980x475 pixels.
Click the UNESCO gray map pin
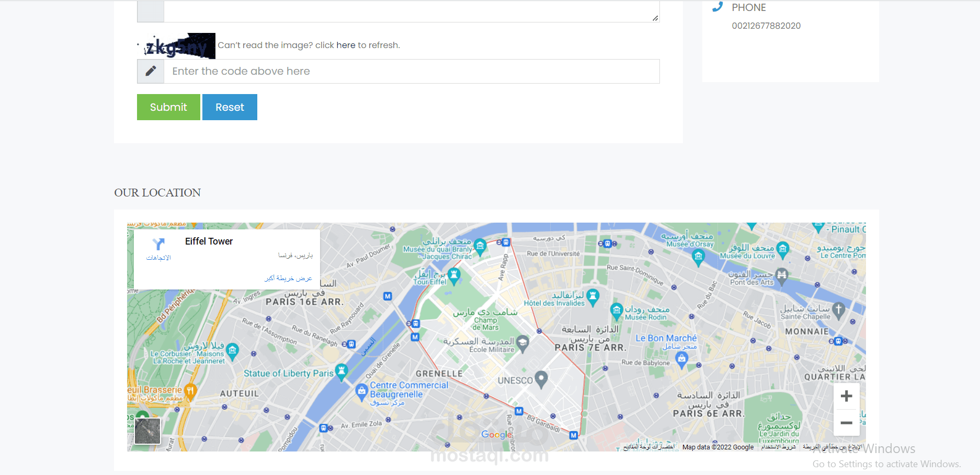(x=541, y=379)
